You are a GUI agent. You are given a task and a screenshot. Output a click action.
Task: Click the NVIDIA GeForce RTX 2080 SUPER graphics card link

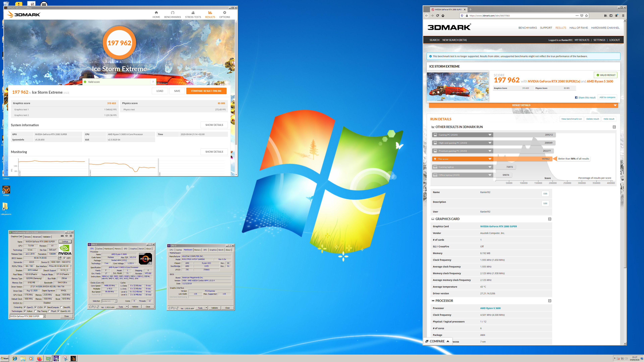coord(498,226)
